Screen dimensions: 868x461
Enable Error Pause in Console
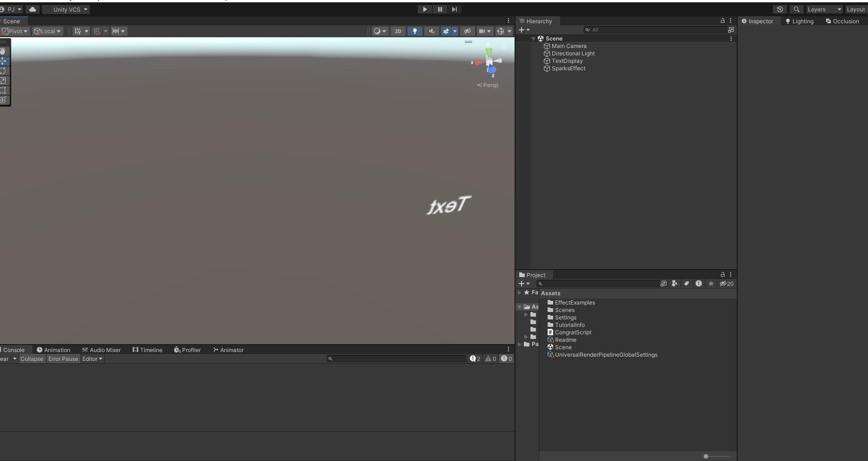point(63,359)
